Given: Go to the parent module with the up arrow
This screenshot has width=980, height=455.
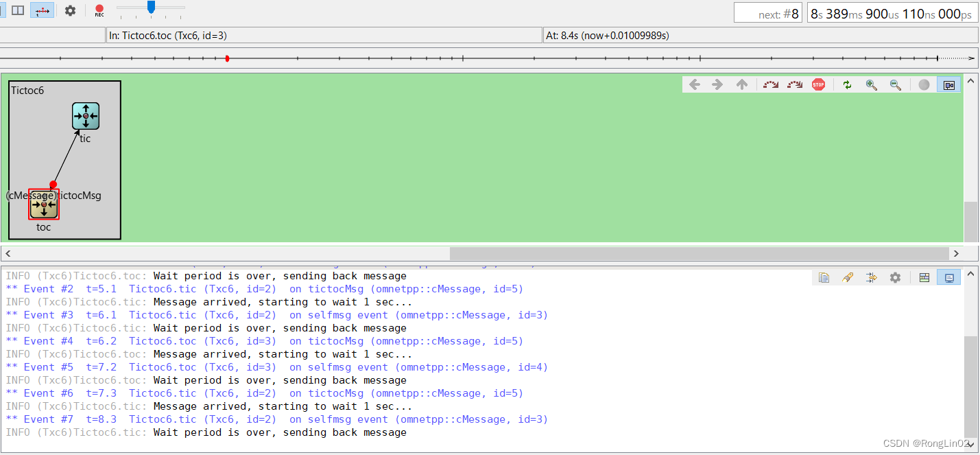Looking at the screenshot, I should 741,84.
